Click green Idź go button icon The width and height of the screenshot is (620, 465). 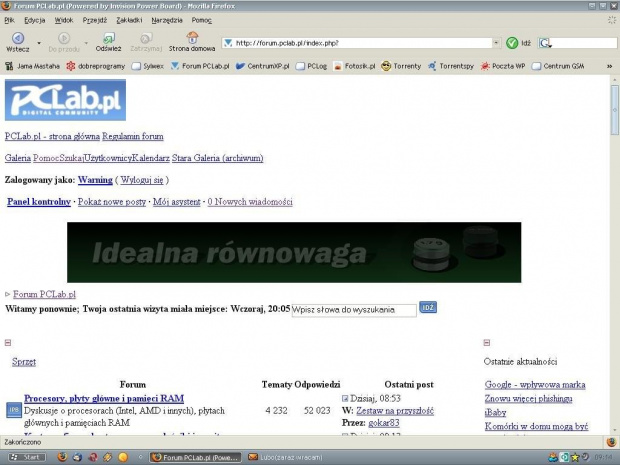512,43
